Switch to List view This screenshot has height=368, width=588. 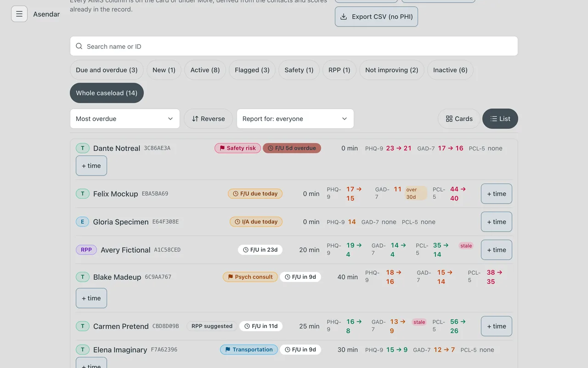[500, 119]
